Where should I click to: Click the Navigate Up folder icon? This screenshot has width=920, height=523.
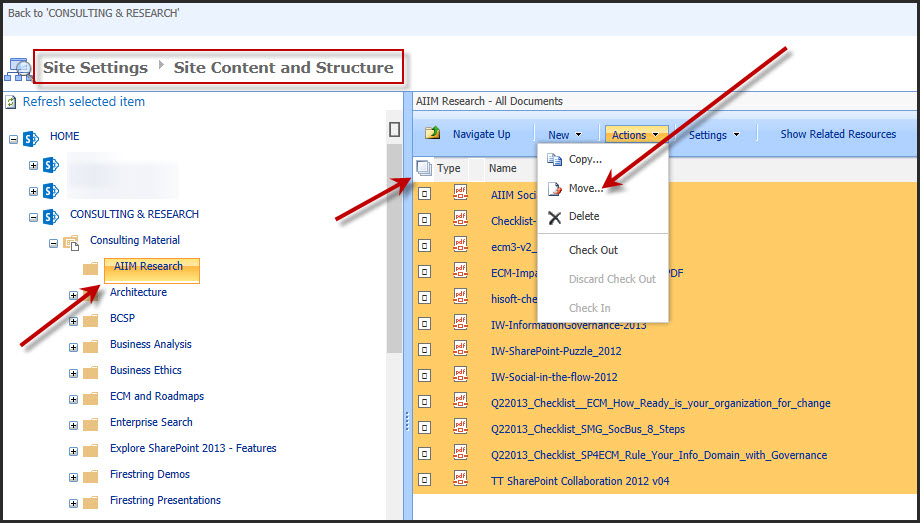(433, 134)
